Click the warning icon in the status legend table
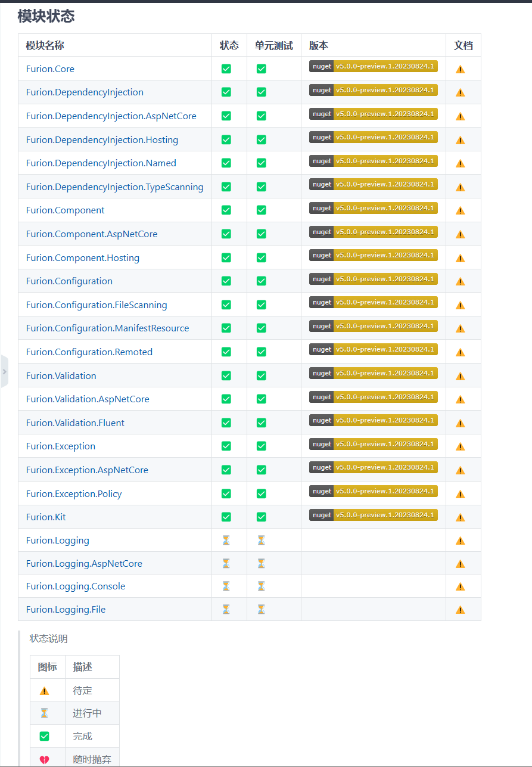The height and width of the screenshot is (767, 532). coord(44,691)
